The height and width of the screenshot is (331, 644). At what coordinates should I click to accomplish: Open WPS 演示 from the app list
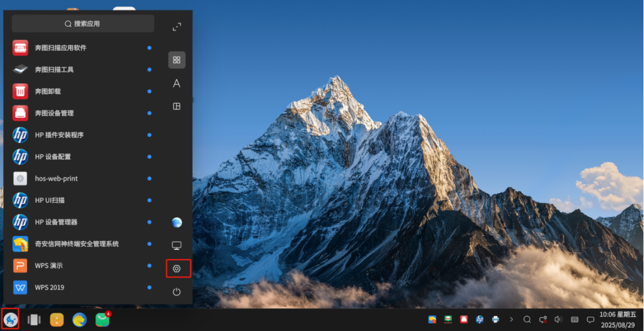pyautogui.click(x=48, y=266)
